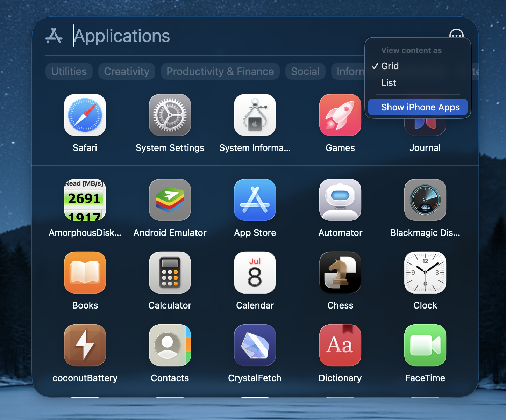Select Grid view option
Screen dimensions: 506x420
coord(390,66)
